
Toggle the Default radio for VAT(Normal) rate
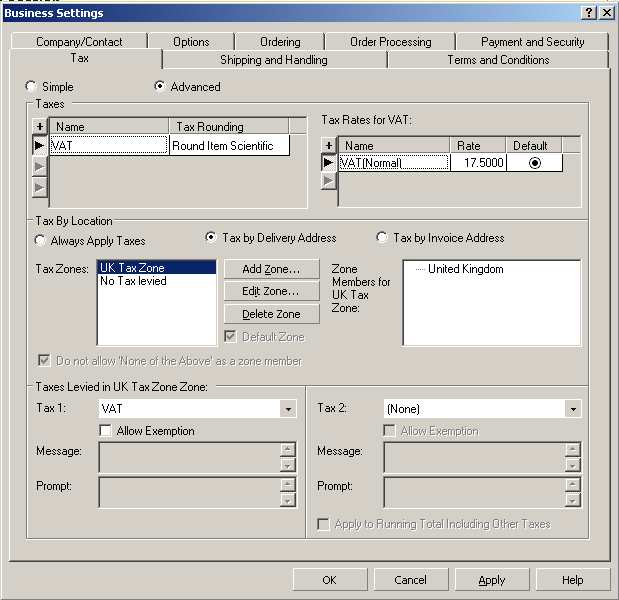pos(534,163)
